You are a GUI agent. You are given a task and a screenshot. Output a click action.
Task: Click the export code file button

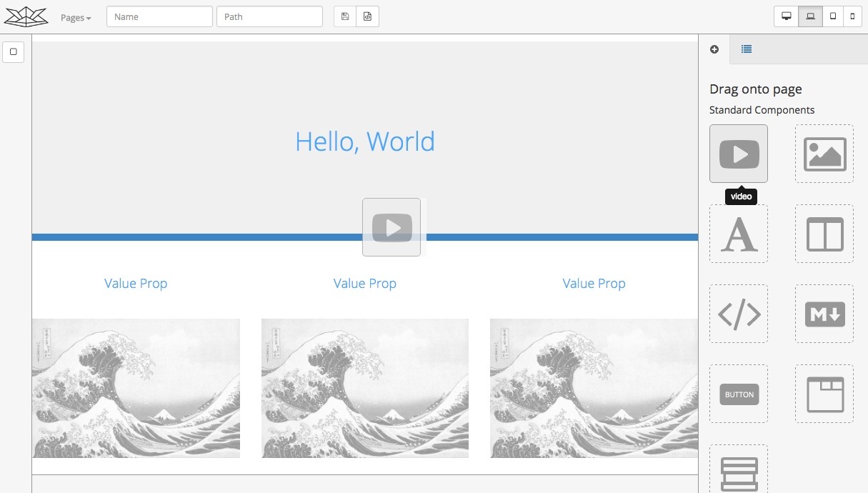pos(367,16)
